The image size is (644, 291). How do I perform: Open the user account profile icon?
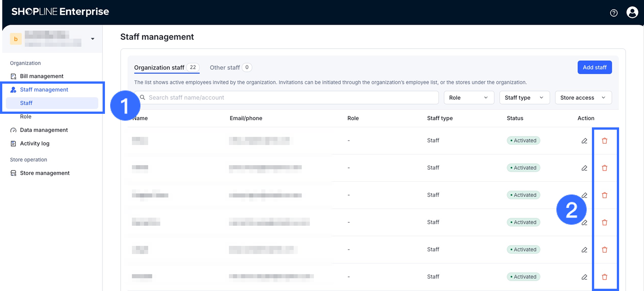pyautogui.click(x=632, y=12)
